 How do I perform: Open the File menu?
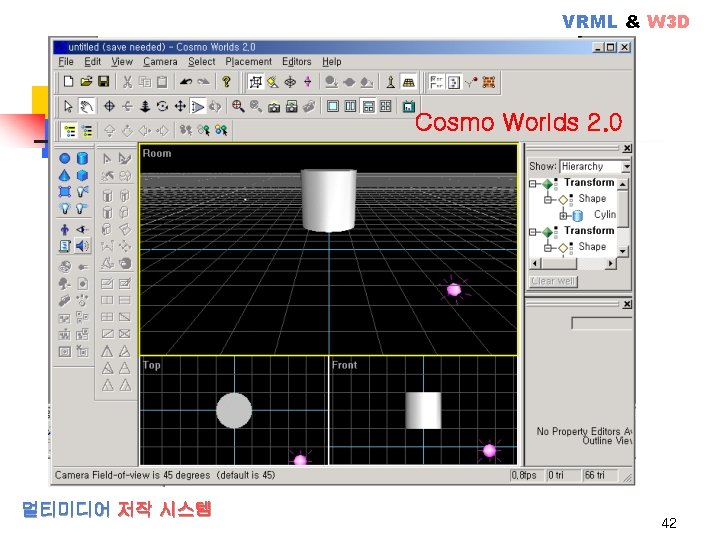pos(66,62)
